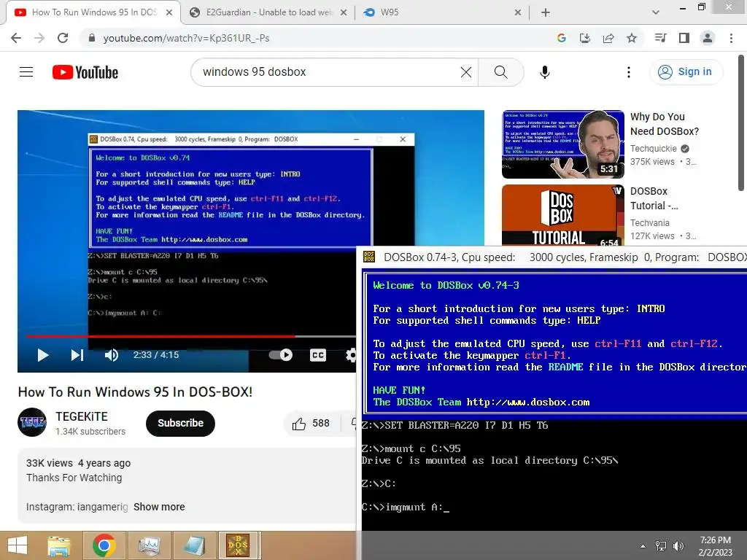Toggle autoplay switch in player
The height and width of the screenshot is (560, 747).
(x=281, y=355)
